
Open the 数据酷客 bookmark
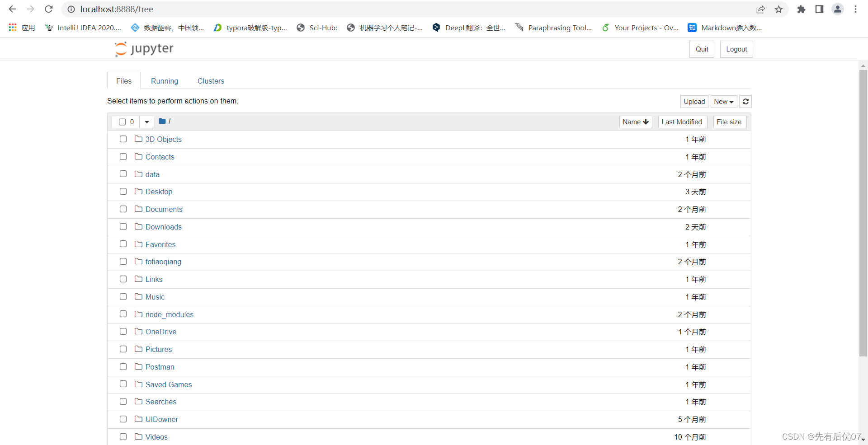point(167,28)
